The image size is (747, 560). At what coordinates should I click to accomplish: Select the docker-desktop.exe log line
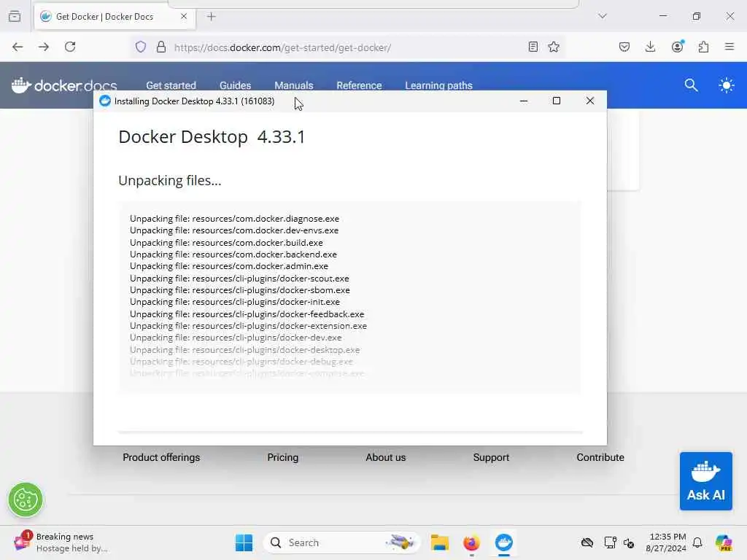(x=245, y=349)
